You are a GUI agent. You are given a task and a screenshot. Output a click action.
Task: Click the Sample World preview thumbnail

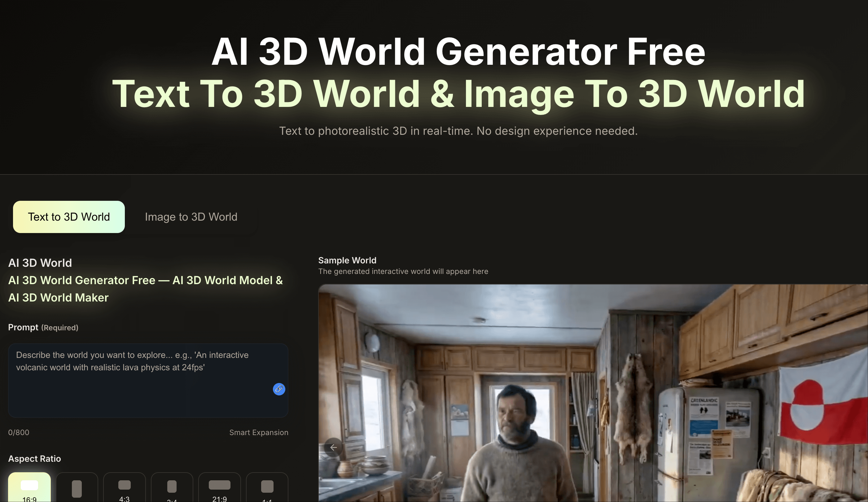(x=592, y=393)
